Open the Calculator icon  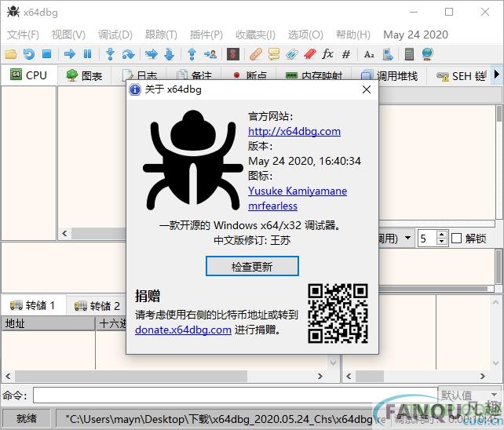click(409, 54)
